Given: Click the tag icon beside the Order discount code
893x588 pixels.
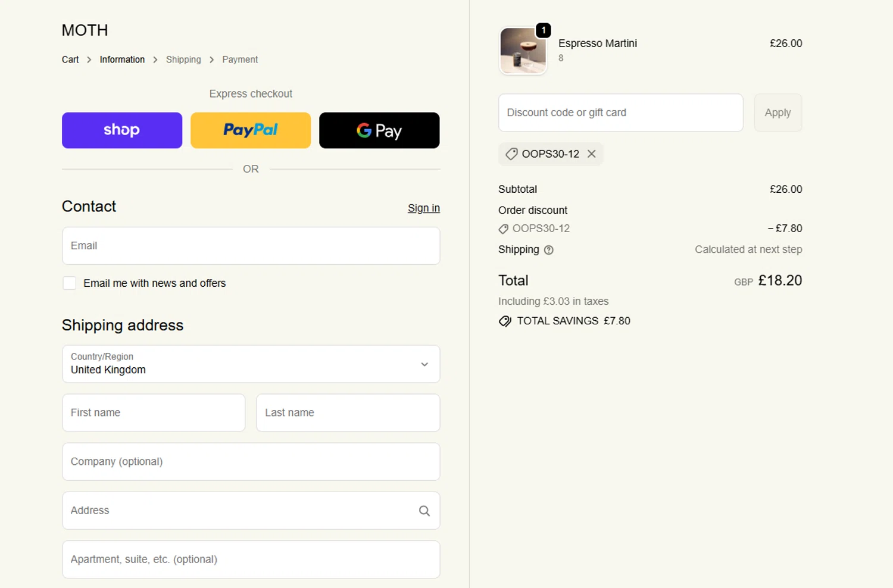Looking at the screenshot, I should coord(504,229).
